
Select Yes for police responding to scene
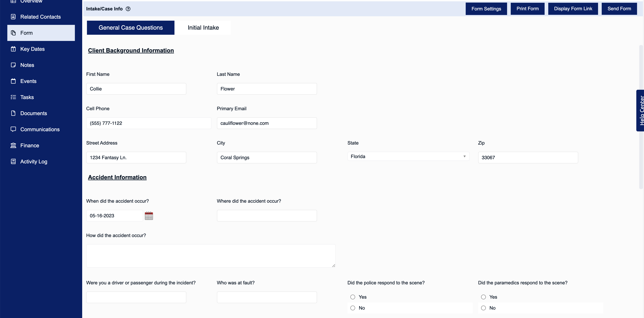pos(353,297)
